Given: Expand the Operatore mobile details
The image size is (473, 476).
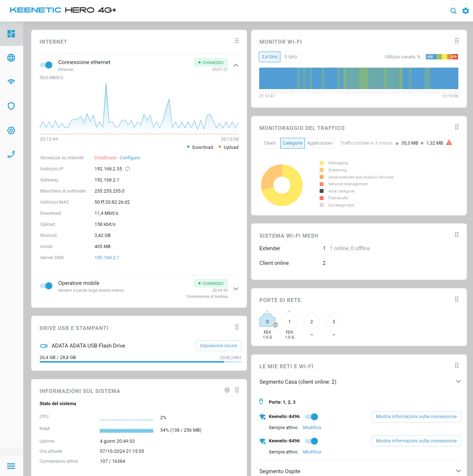Looking at the screenshot, I should (x=236, y=289).
